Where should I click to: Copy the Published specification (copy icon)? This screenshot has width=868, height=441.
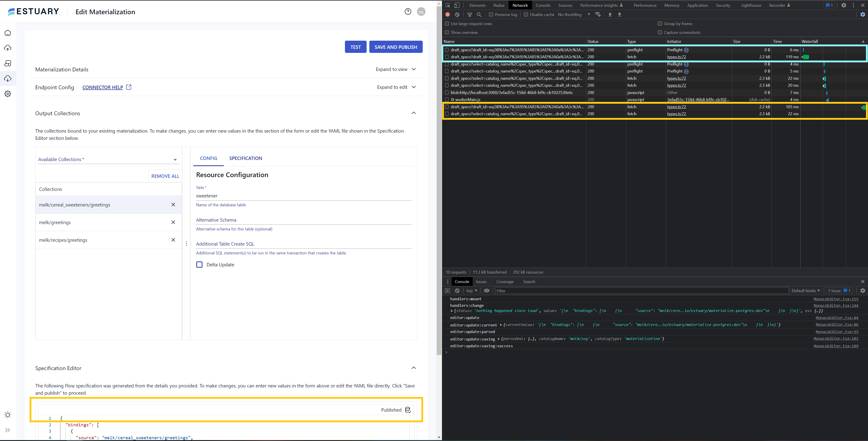pyautogui.click(x=408, y=410)
